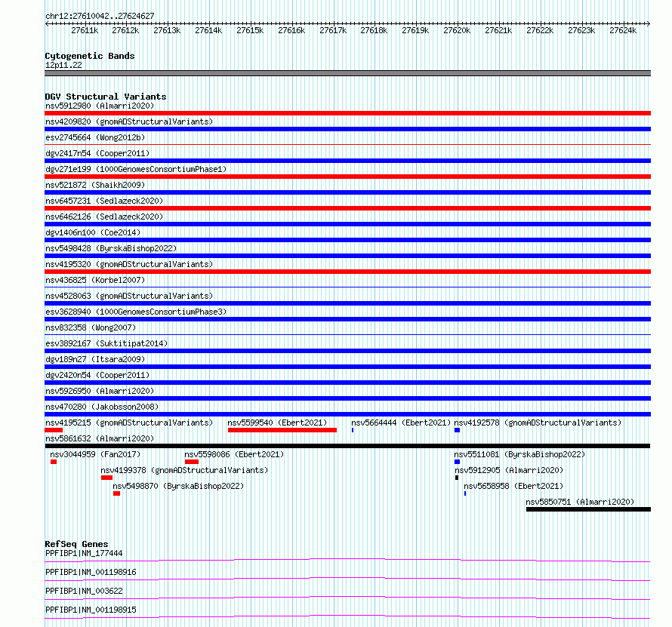The width and height of the screenshot is (672, 627).
Task: Open variant nsv5511081 (ByrskaBishop2022)
Action: (x=520, y=454)
